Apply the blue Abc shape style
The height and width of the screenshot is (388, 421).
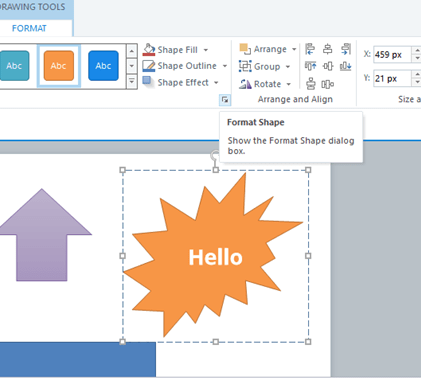tap(103, 66)
